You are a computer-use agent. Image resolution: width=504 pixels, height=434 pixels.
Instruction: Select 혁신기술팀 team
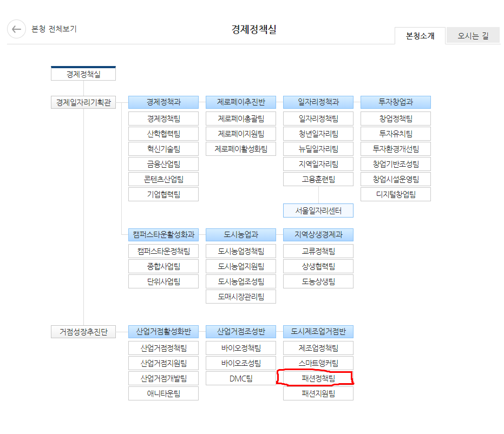click(x=163, y=149)
